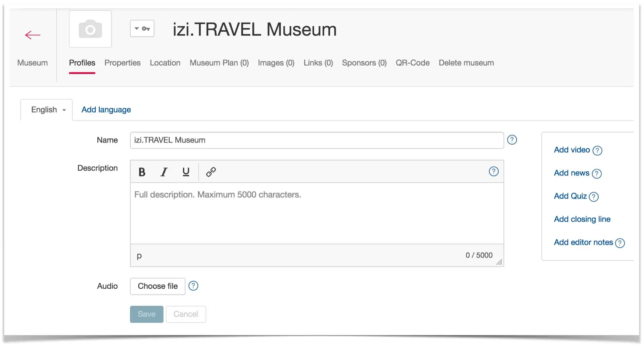Screen dimensions: 644x346
Task: Focus the Name input field
Action: 317,140
